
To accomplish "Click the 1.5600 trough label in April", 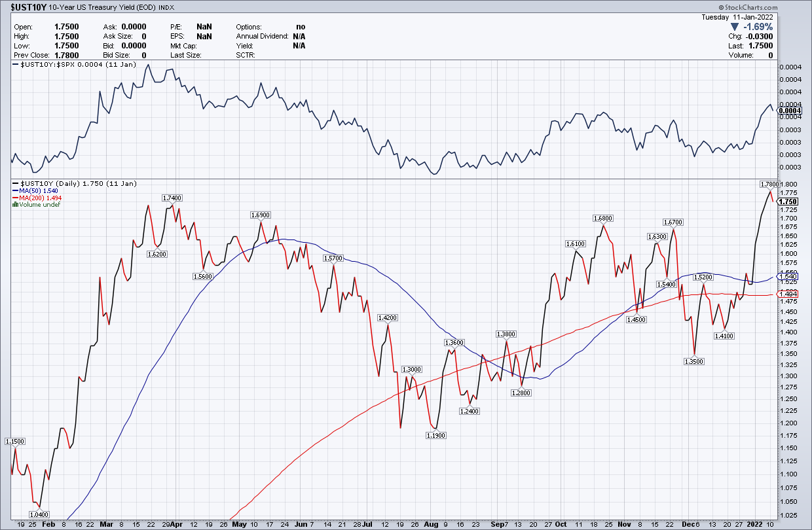I will 203,276.
